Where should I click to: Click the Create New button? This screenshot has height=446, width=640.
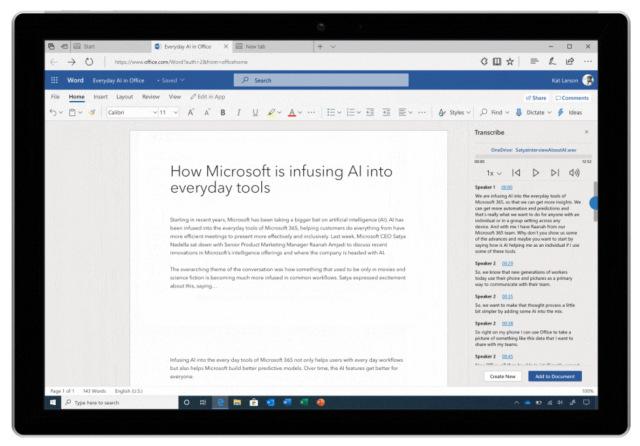(x=502, y=376)
